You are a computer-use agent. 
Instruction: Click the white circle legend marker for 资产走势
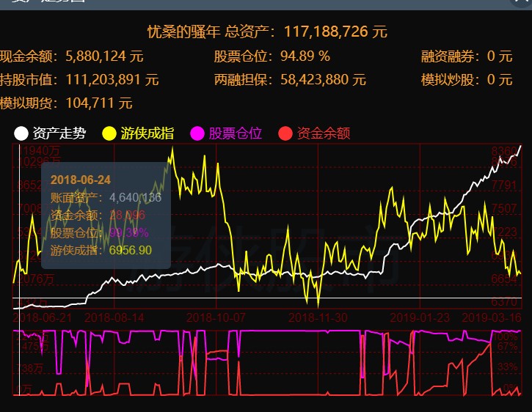click(x=21, y=133)
